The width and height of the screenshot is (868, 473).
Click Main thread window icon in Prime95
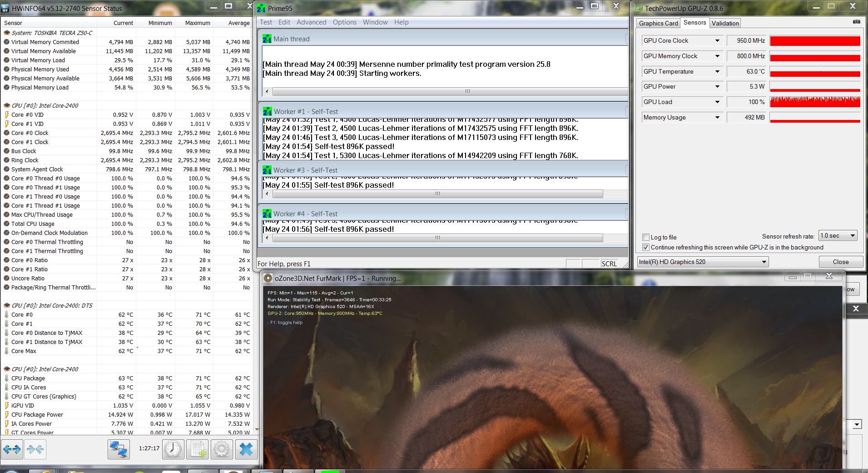[x=267, y=39]
